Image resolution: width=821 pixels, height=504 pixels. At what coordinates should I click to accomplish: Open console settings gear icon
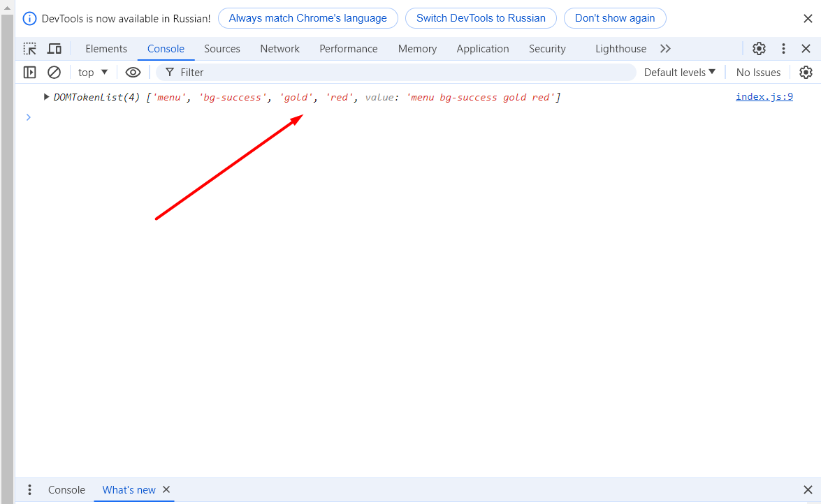point(806,72)
